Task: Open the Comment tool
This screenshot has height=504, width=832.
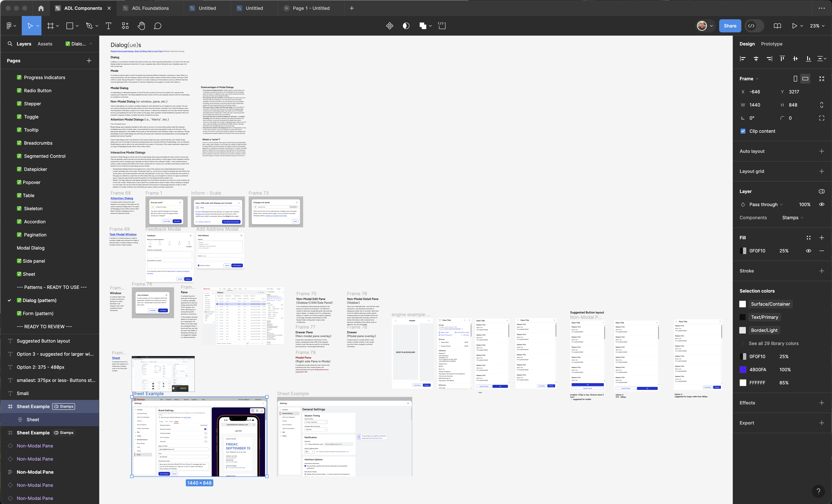Action: click(x=157, y=26)
